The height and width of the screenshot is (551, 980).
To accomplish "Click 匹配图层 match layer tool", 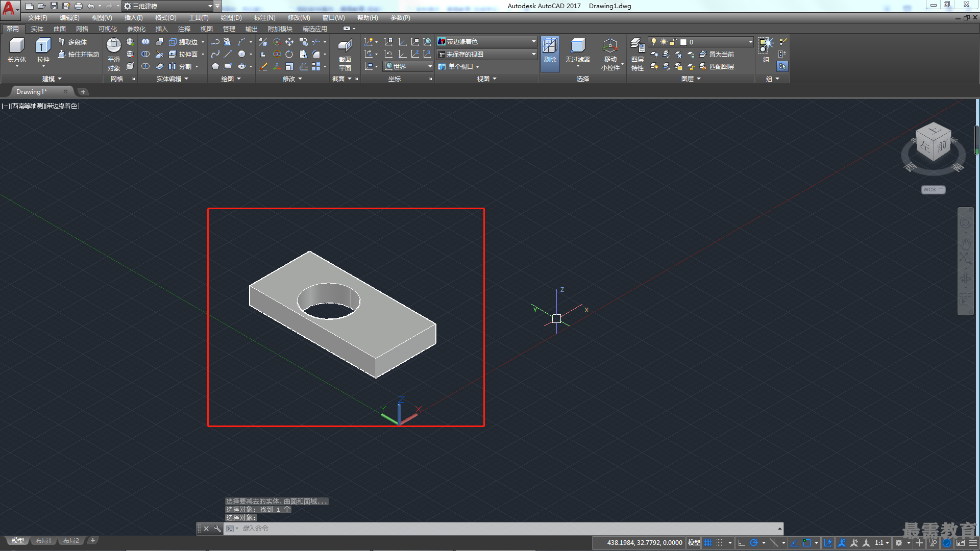I will (717, 66).
